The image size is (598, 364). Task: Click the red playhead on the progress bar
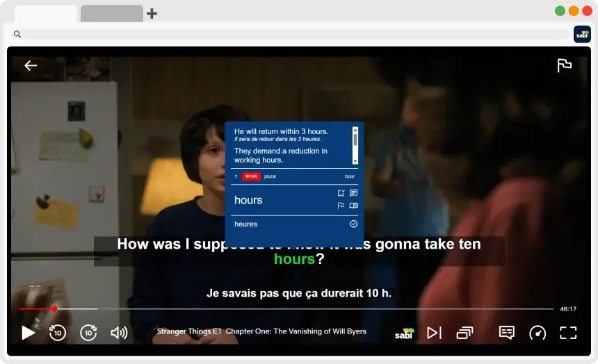54,308
